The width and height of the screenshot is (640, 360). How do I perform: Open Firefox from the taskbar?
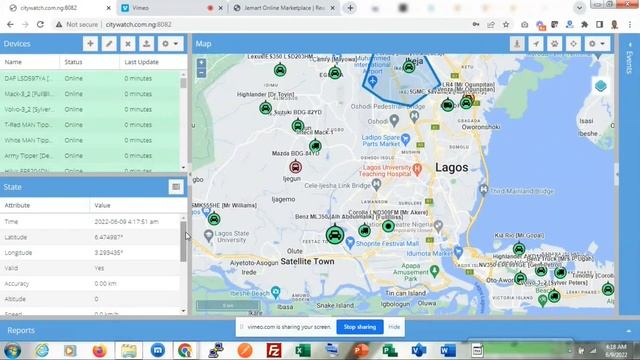(x=100, y=351)
